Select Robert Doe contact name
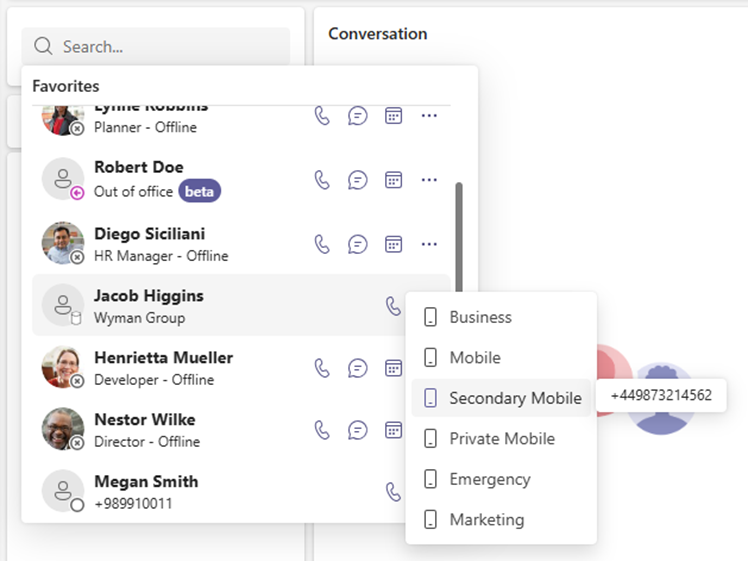This screenshot has width=748, height=561. coord(139,167)
